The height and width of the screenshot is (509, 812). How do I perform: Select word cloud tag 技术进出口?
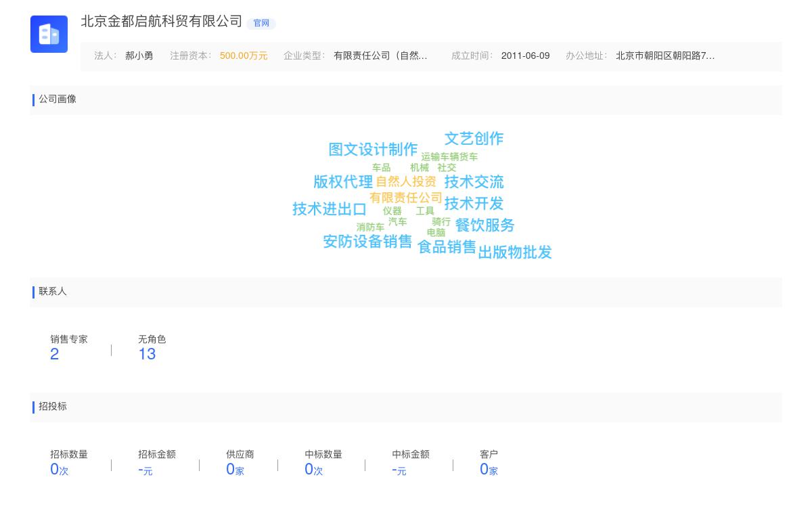click(330, 209)
